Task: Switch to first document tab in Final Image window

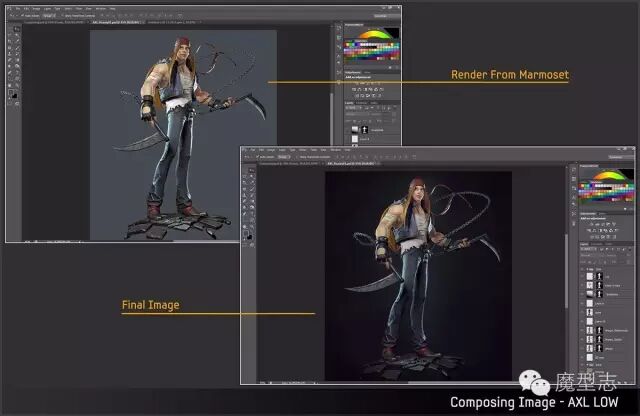Action: tap(291, 163)
